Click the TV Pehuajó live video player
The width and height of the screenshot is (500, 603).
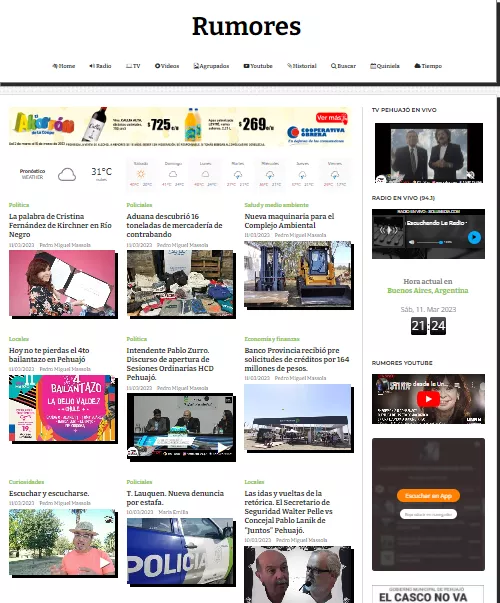(429, 153)
